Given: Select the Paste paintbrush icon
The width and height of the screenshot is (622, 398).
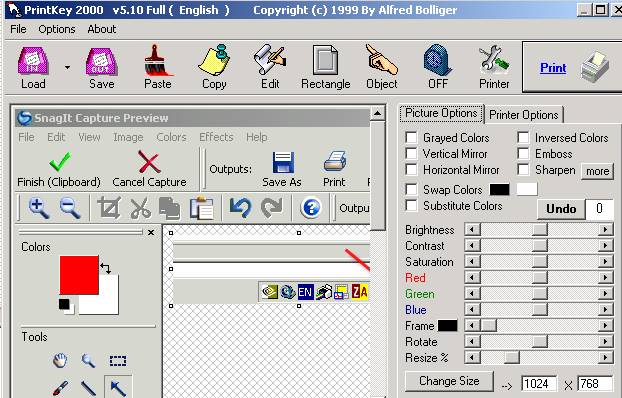Looking at the screenshot, I should click(x=157, y=60).
